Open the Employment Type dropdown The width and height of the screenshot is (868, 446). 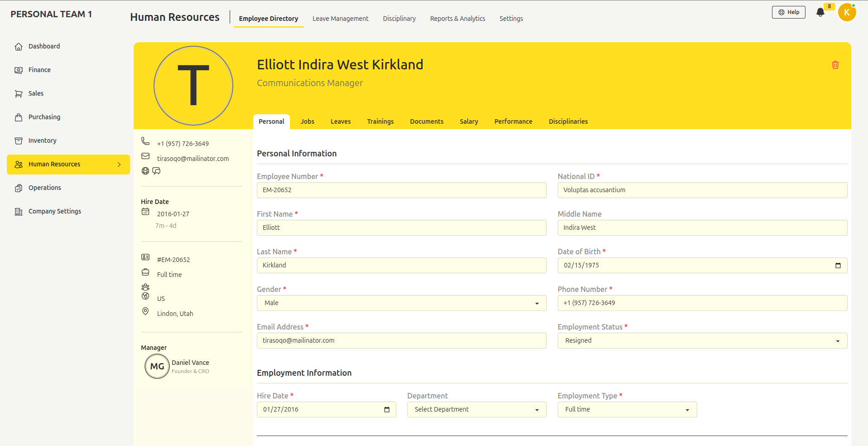627,410
